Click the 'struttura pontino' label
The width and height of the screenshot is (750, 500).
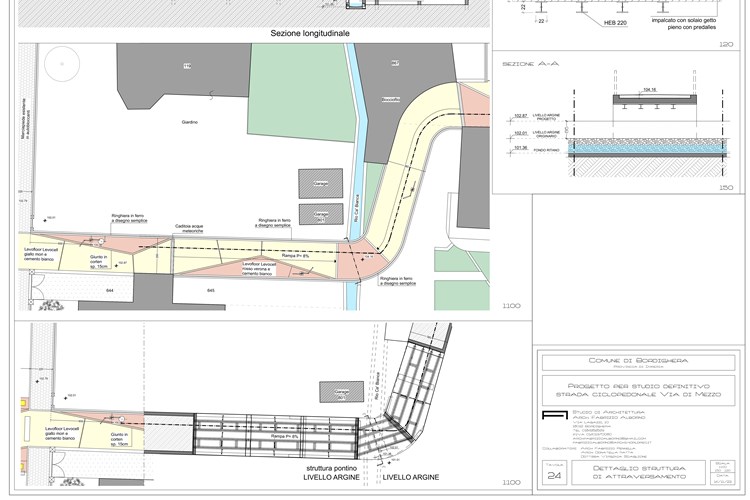tap(330, 467)
